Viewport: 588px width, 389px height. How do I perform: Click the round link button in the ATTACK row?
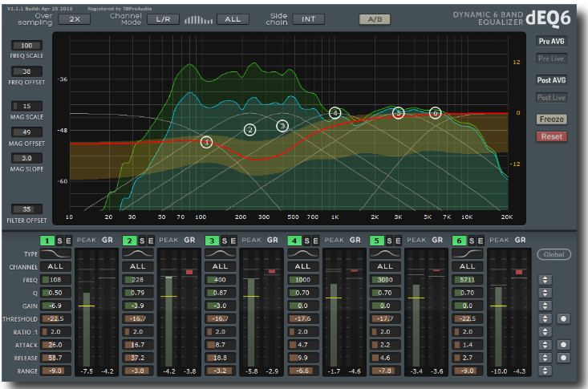pyautogui.click(x=563, y=345)
